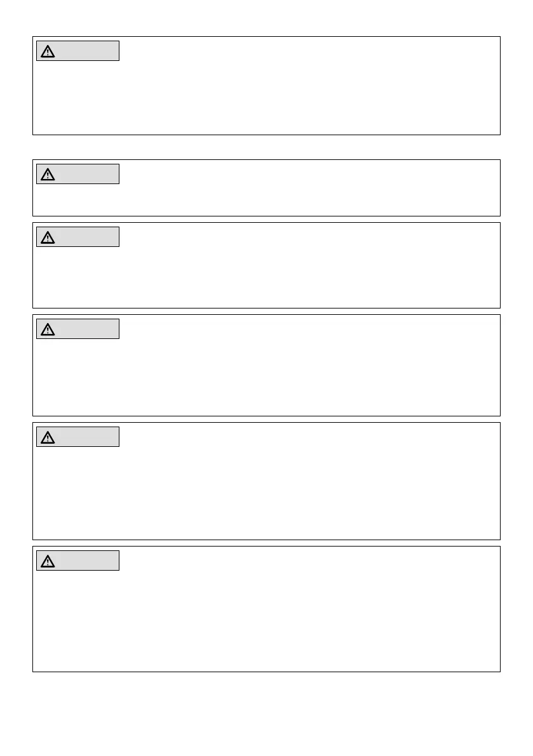Viewport: 533px width, 756px height.
Task: Click the warning triangle in the bottom box
Action: tap(48, 560)
